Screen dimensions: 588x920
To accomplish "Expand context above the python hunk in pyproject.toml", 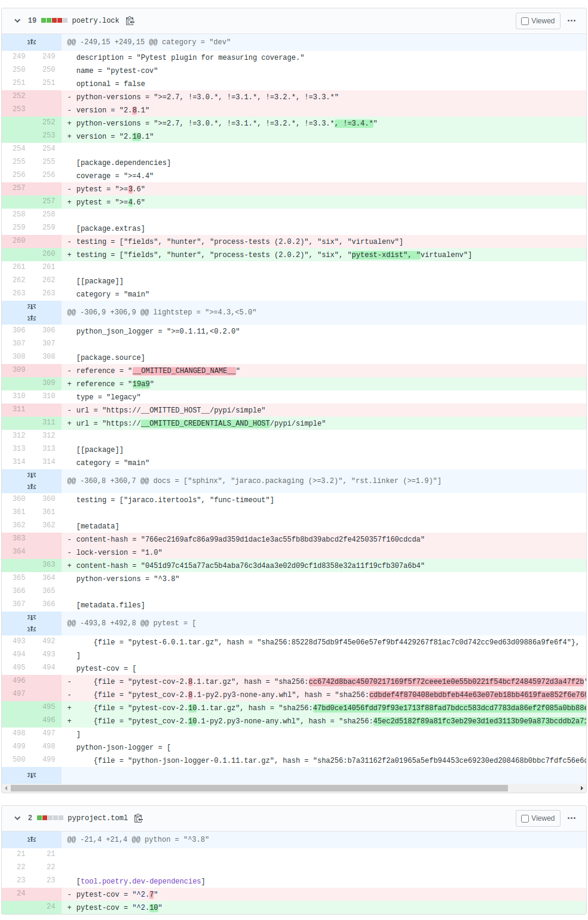I will 31,839.
